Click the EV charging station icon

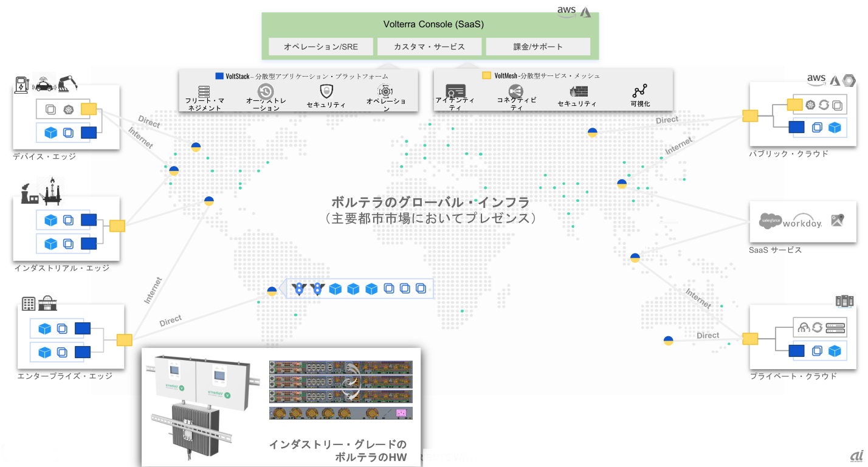point(22,84)
